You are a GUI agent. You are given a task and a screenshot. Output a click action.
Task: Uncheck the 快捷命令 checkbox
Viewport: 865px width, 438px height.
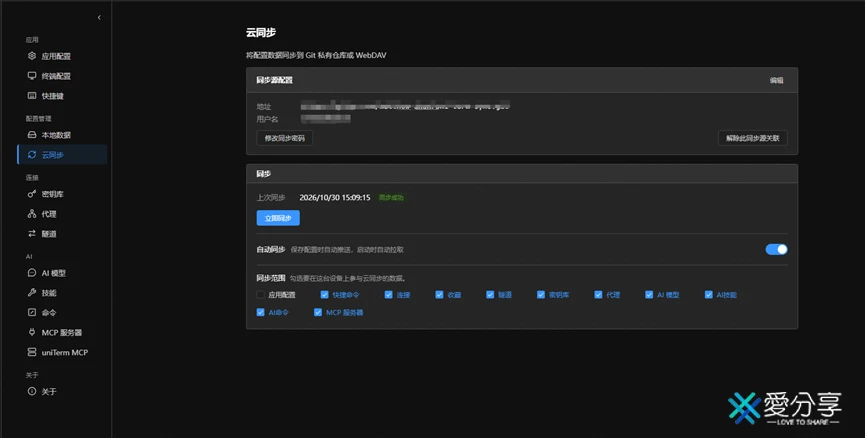(x=324, y=295)
